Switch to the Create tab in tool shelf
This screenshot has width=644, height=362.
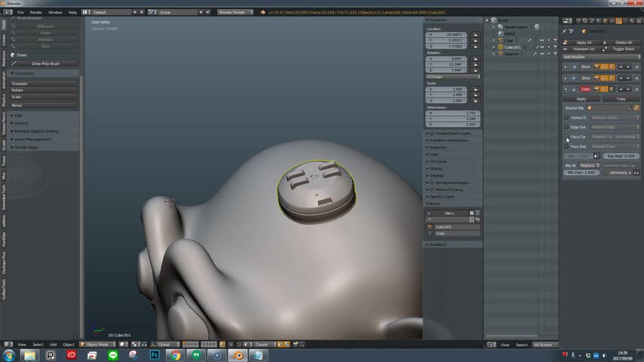pyautogui.click(x=4, y=40)
